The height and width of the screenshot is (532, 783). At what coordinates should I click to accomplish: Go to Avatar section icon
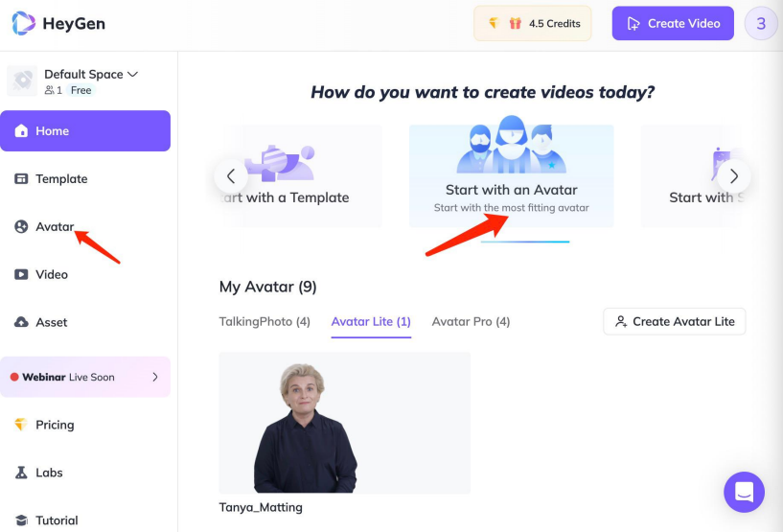pos(21,227)
